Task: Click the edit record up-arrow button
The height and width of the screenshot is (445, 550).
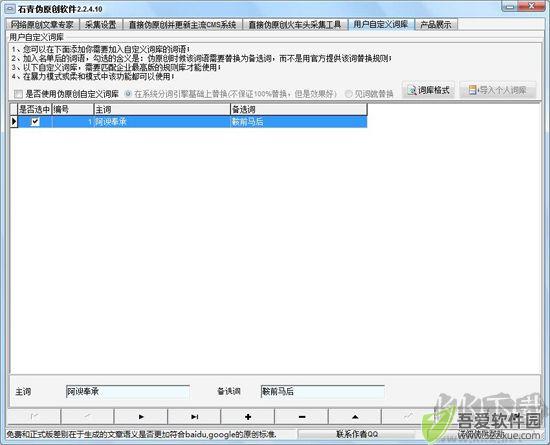Action: click(x=355, y=417)
